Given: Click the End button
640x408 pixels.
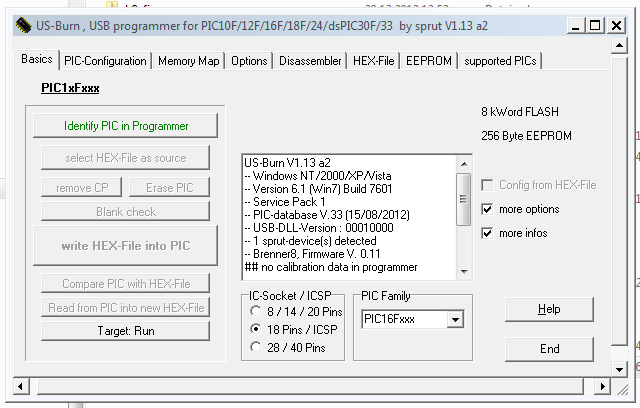Looking at the screenshot, I should pyautogui.click(x=549, y=349).
